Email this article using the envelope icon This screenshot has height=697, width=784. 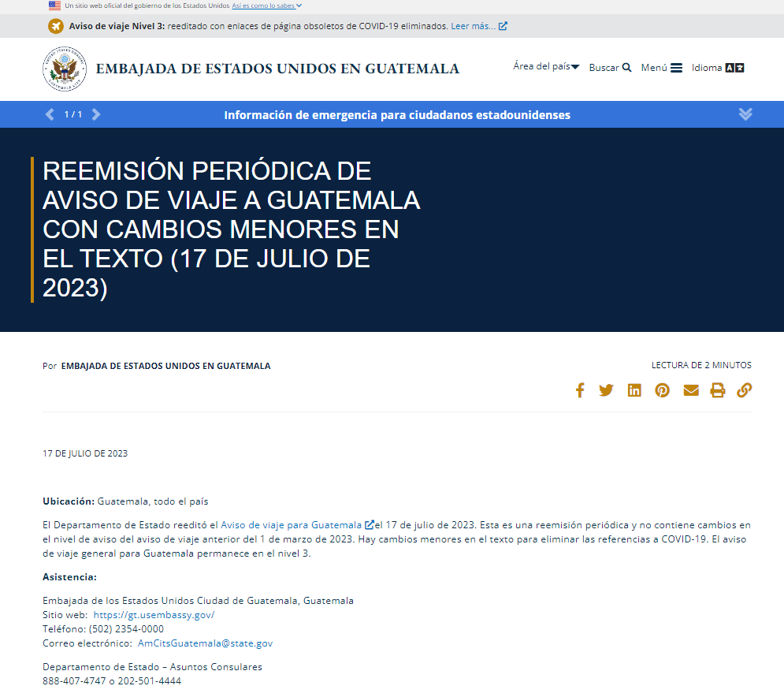tap(690, 389)
